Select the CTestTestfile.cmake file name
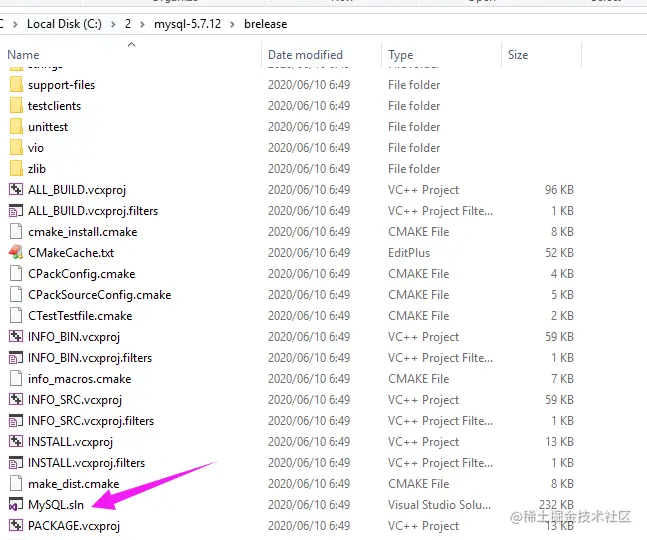This screenshot has height=540, width=647. click(80, 316)
